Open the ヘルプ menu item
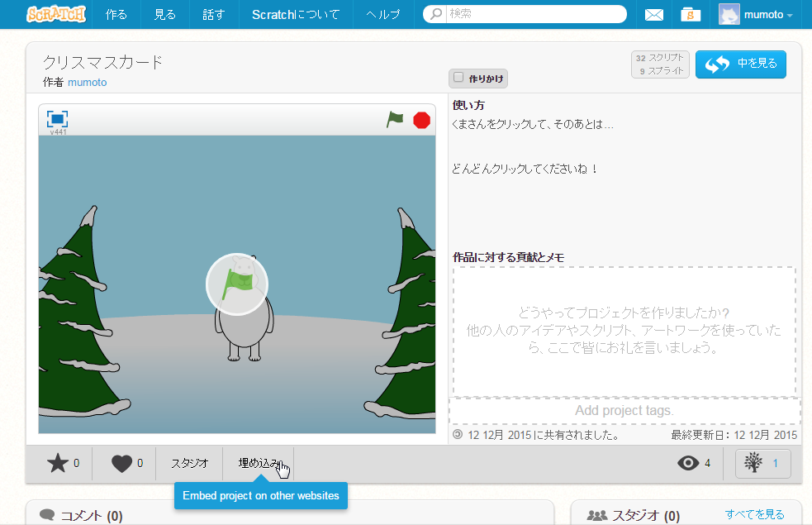The image size is (812, 525). point(383,15)
